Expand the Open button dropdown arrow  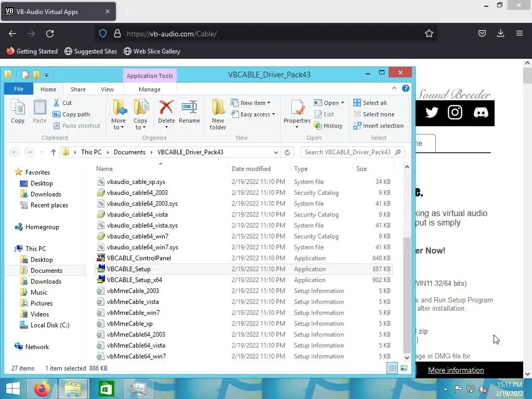click(x=343, y=103)
